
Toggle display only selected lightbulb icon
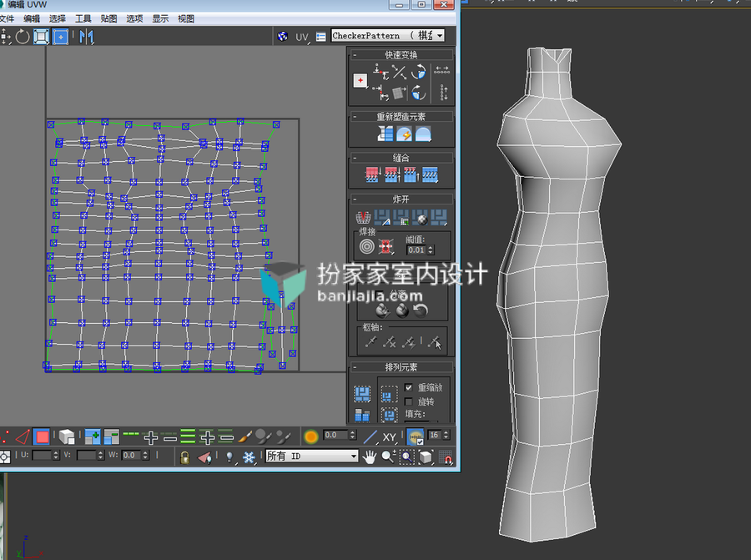[x=229, y=457]
